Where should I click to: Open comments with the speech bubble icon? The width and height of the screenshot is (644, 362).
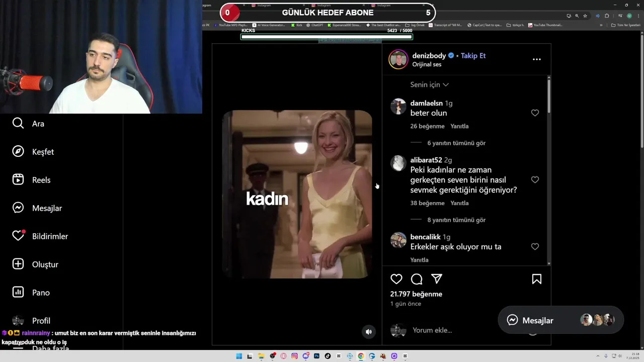(417, 279)
